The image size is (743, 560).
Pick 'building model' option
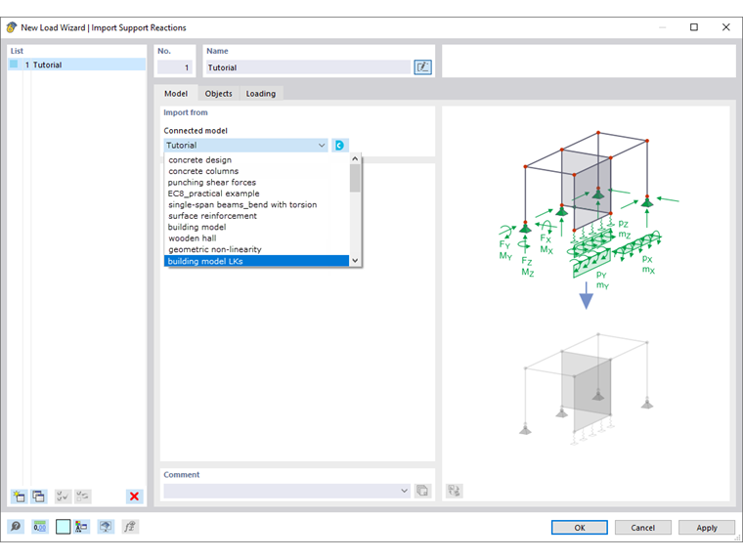click(x=256, y=227)
